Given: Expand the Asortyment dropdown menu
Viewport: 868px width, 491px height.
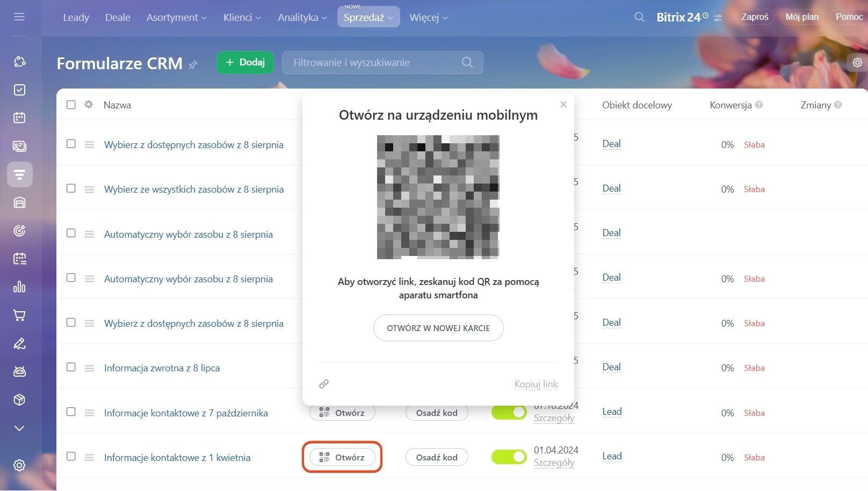Looking at the screenshot, I should click(x=176, y=17).
